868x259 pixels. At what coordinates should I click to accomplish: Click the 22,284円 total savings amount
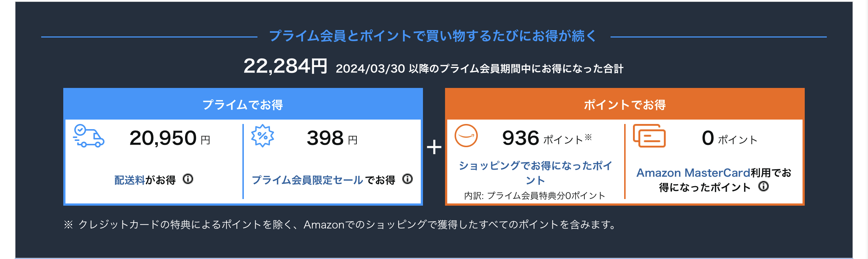pos(285,67)
